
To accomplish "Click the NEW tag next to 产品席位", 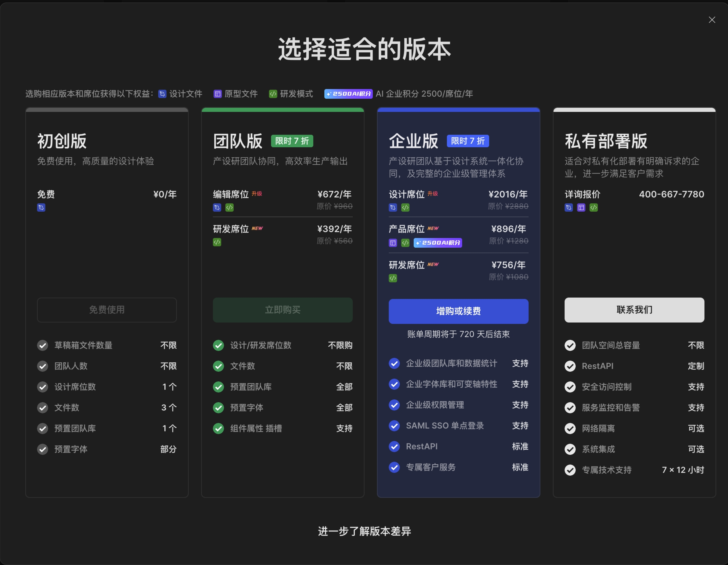I will pos(433,229).
